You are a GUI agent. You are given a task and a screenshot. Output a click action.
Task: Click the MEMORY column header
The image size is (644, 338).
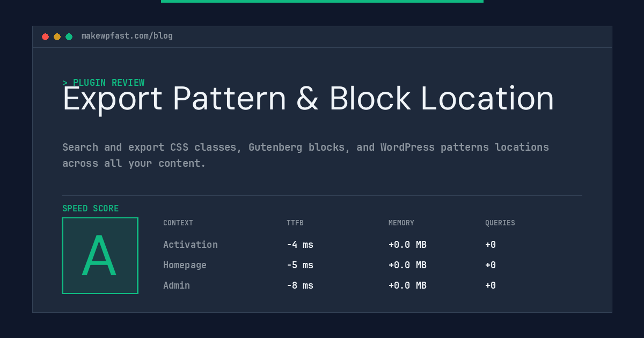[401, 223]
